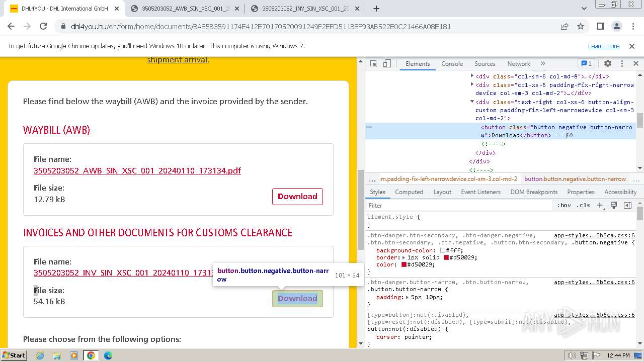Open the Properties subtab
The image size is (644, 362).
581,192
